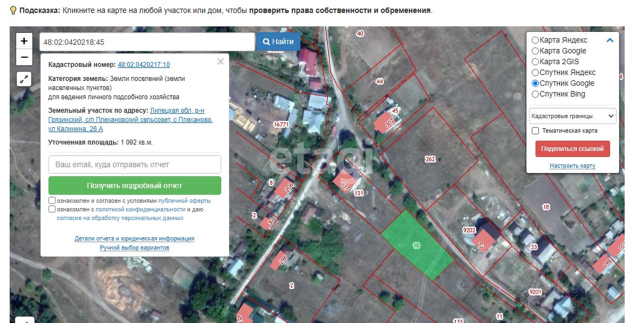Tick the публичной оферты agreement checkbox
The width and height of the screenshot is (644, 323).
[52, 201]
